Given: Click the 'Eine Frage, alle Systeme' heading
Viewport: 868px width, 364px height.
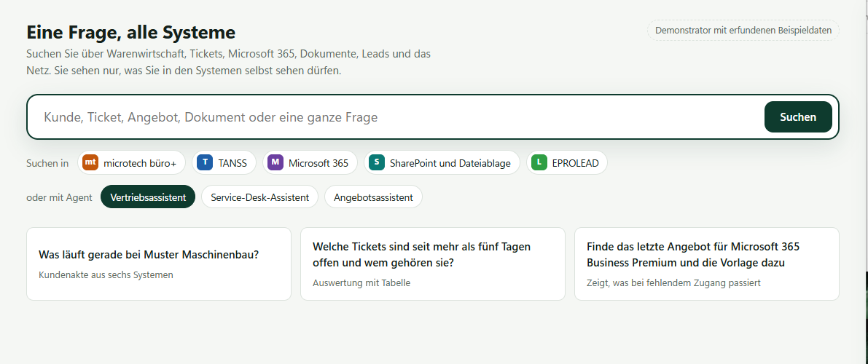Looking at the screenshot, I should click(131, 32).
